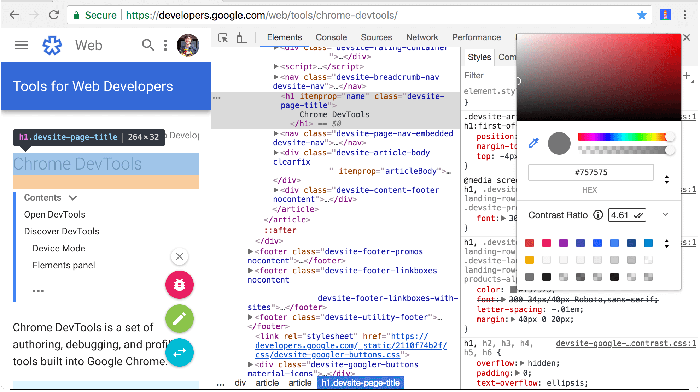Go to Elements panel section
700x392 pixels.
63,265
